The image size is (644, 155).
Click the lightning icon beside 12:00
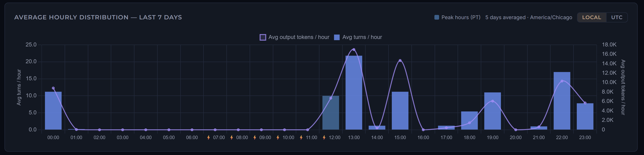[324, 137]
